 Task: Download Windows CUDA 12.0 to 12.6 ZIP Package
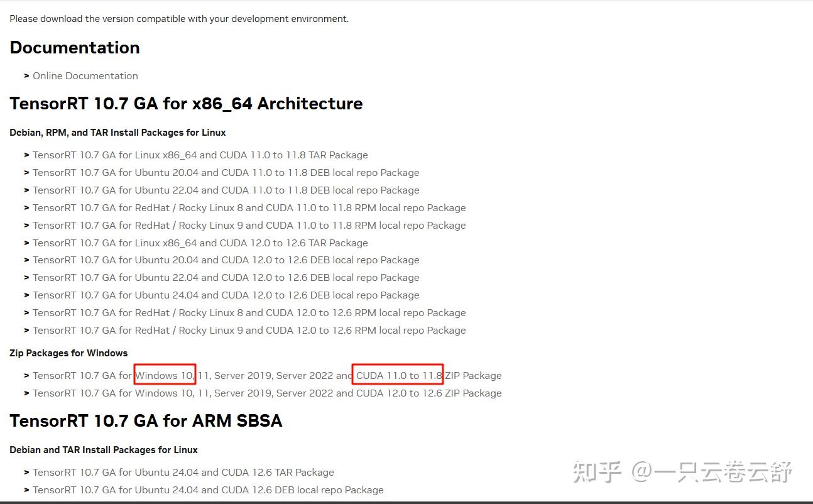click(x=267, y=393)
